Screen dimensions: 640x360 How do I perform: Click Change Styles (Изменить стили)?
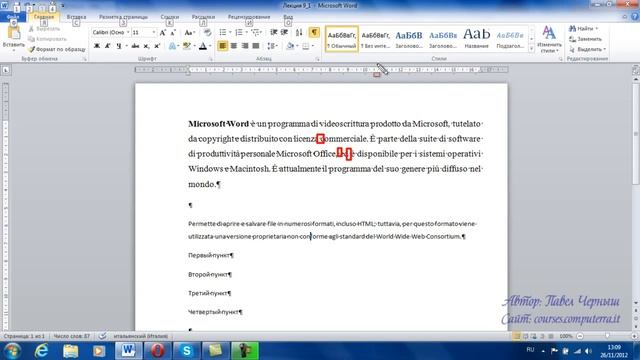[549, 39]
